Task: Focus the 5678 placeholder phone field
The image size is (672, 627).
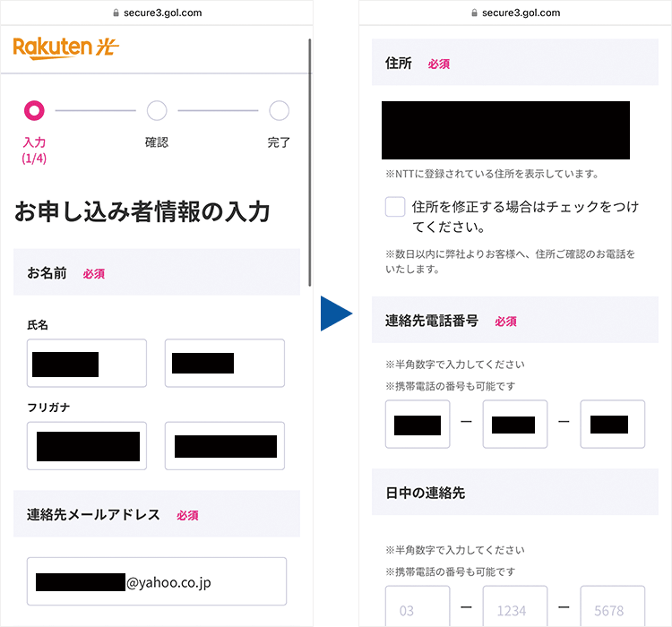Action: point(613,606)
